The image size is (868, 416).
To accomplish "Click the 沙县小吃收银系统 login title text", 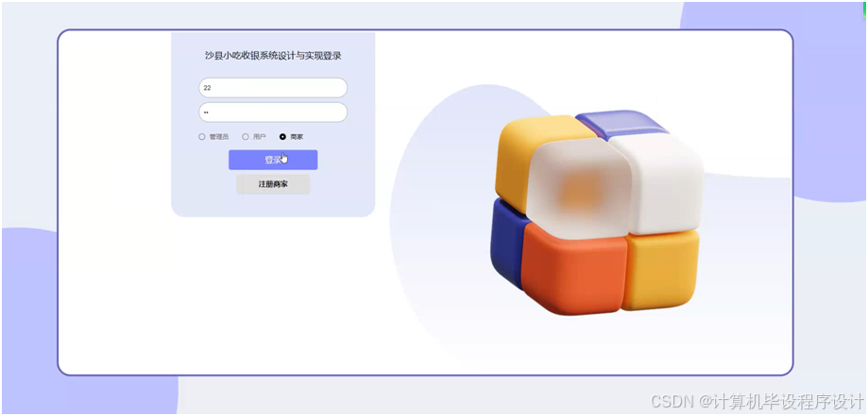I will coord(273,56).
